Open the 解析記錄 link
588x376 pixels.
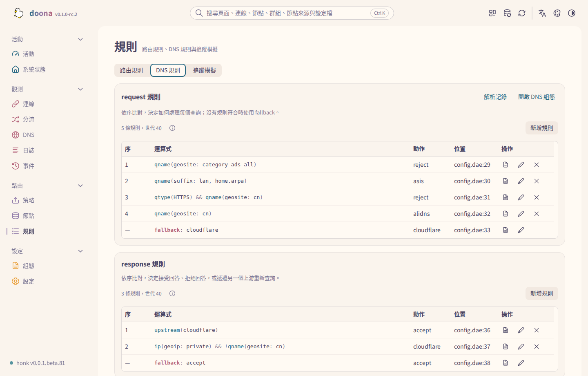coord(495,97)
